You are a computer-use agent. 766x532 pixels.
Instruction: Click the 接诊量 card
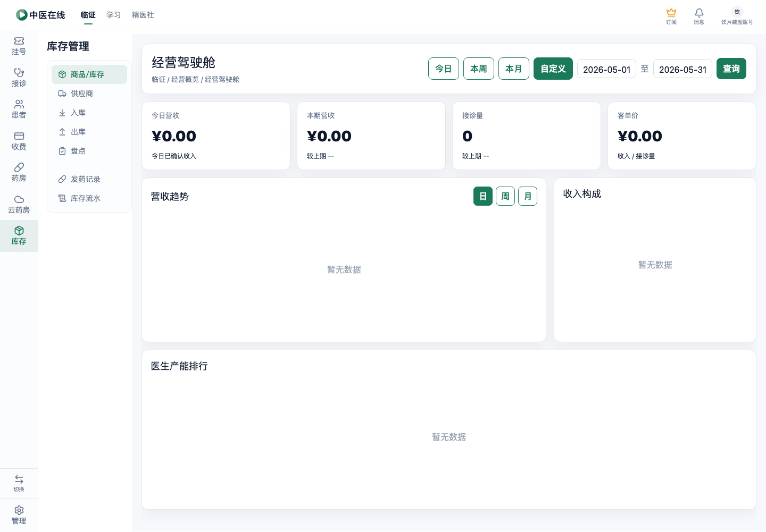[527, 136]
